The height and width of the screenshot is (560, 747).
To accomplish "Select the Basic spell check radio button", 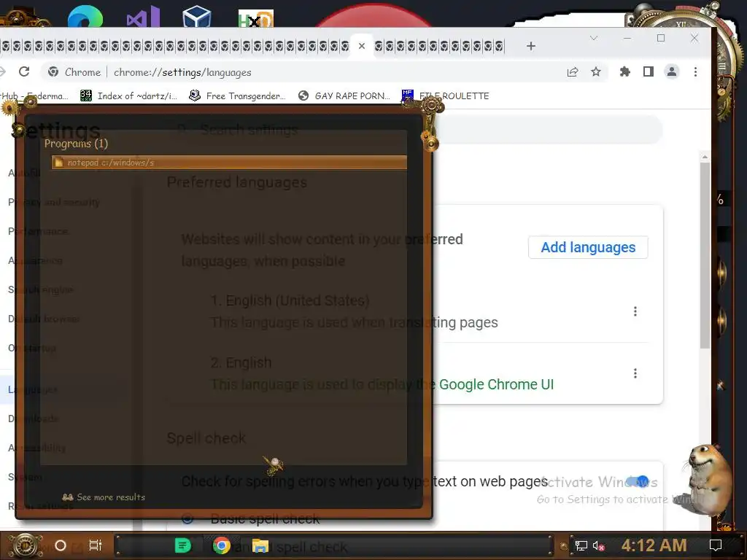I will 187,518.
